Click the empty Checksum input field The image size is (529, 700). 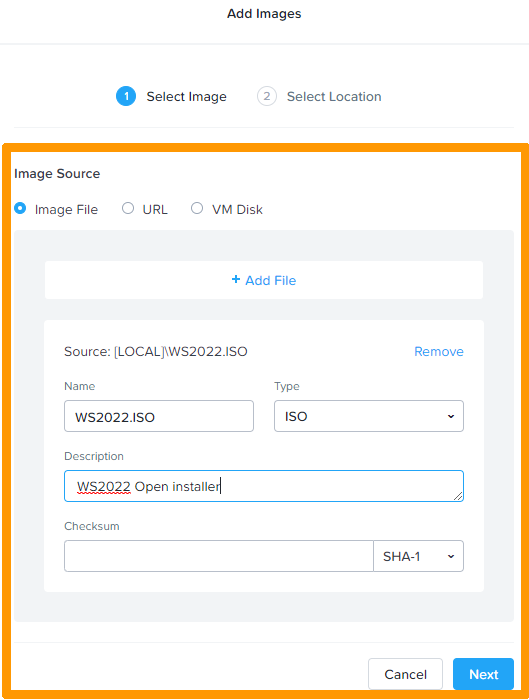[x=219, y=556]
